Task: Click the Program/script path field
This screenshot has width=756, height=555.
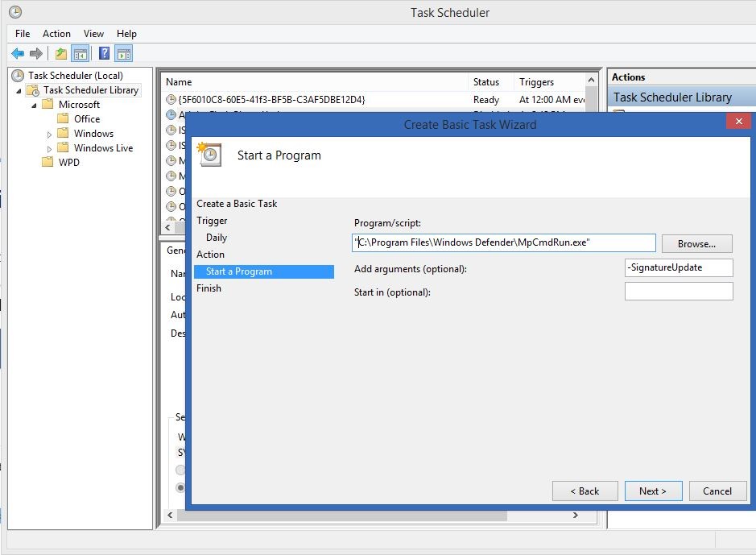Action: click(503, 243)
